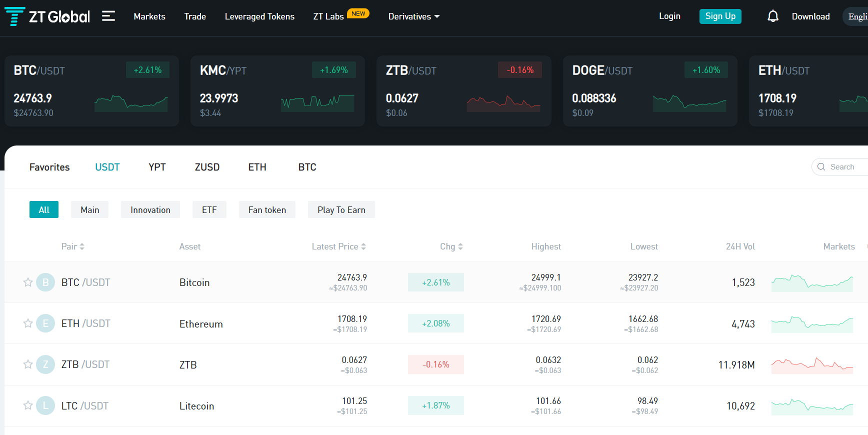Click the Bitcoin asset name
The height and width of the screenshot is (435, 868).
pyautogui.click(x=194, y=282)
